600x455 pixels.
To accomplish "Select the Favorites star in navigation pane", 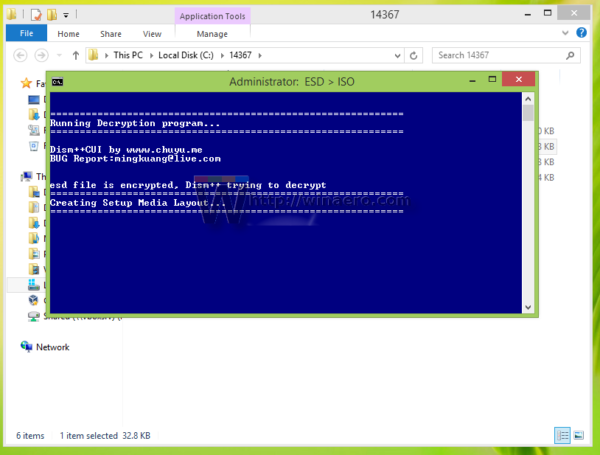I will (x=26, y=83).
